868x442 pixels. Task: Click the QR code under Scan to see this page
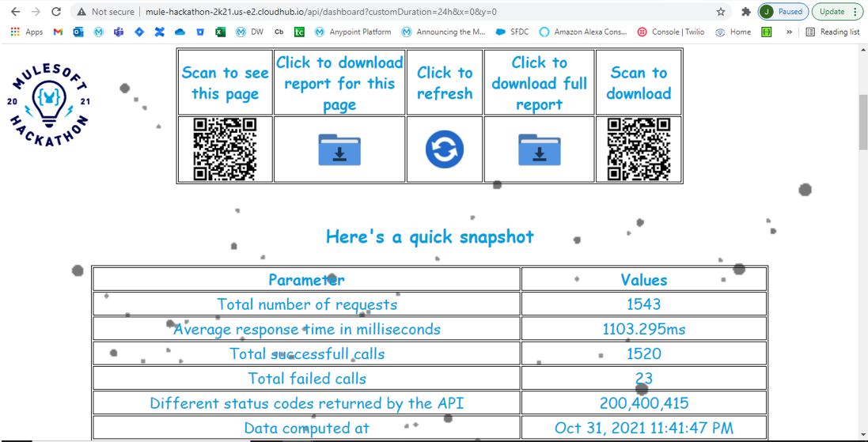pyautogui.click(x=225, y=149)
